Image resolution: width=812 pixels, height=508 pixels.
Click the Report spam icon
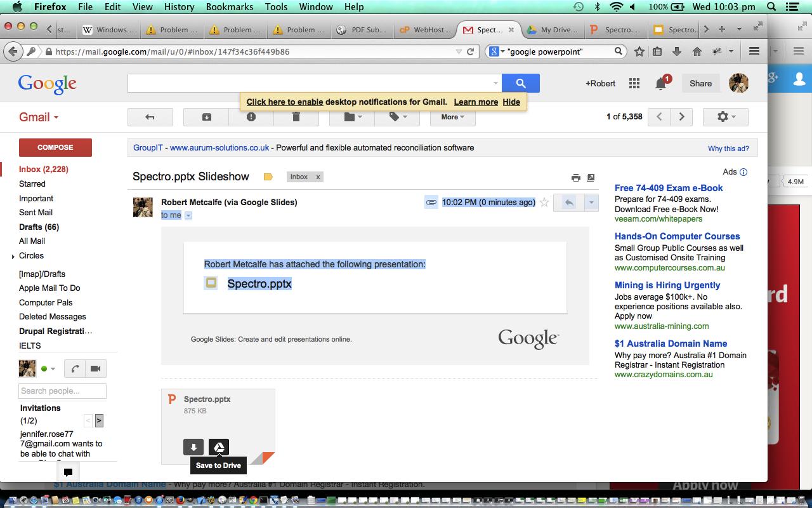tap(251, 117)
